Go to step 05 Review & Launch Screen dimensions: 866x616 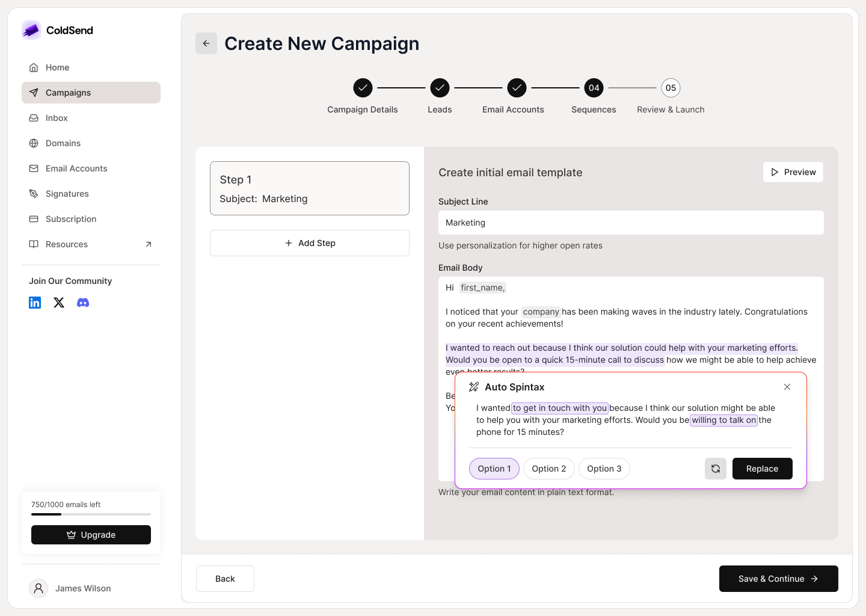(x=671, y=88)
